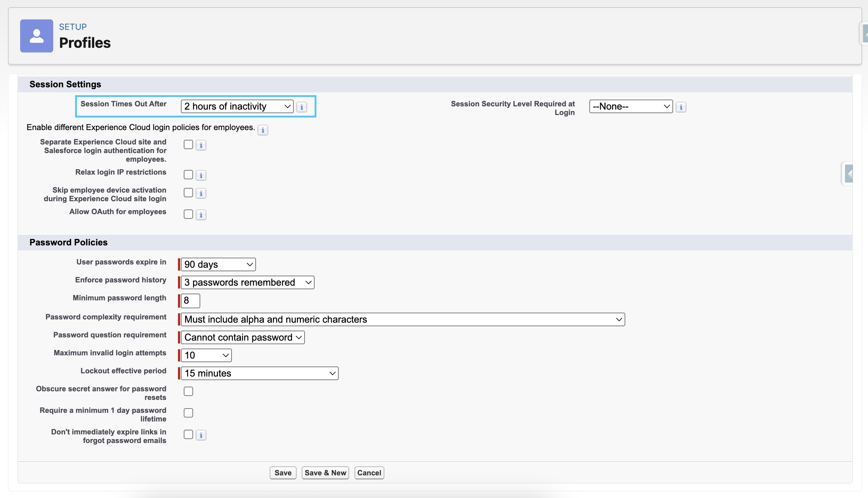Expand the collapsed side panel arrow mid-right
Viewport: 868px width, 498px height.
click(x=849, y=174)
